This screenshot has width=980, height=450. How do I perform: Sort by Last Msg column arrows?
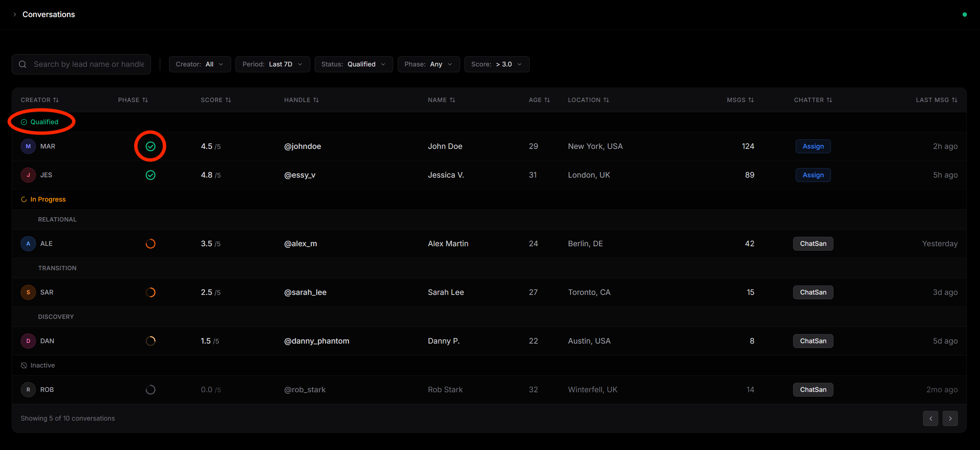pos(954,100)
